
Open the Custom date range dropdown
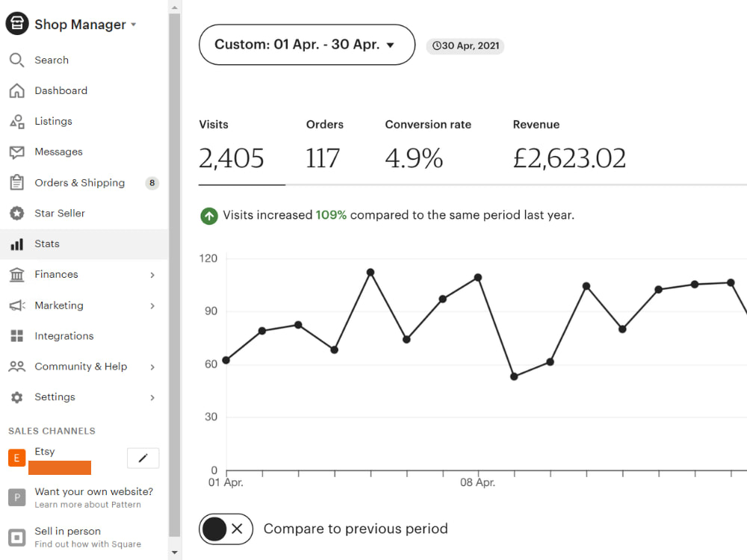[307, 45]
